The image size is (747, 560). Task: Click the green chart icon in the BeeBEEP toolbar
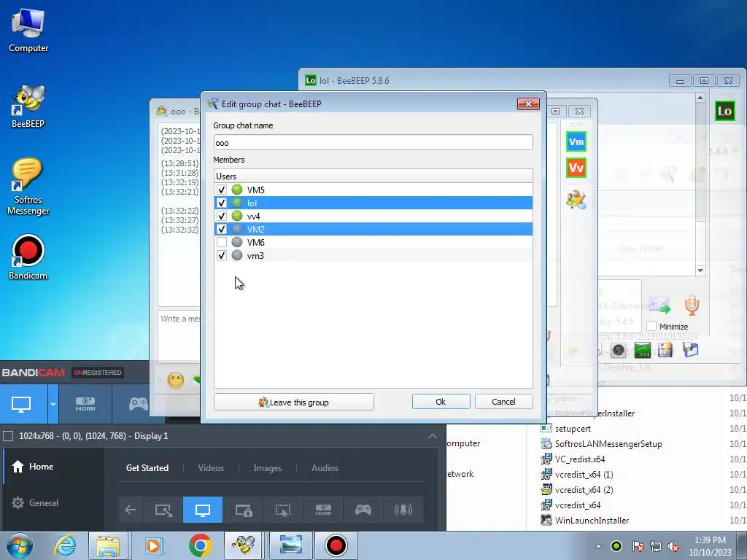point(642,351)
